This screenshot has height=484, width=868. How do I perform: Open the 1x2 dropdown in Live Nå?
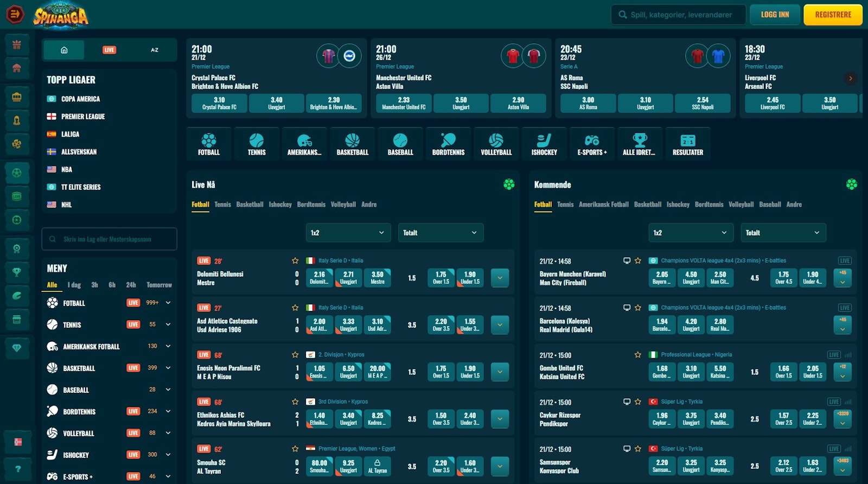coord(348,233)
